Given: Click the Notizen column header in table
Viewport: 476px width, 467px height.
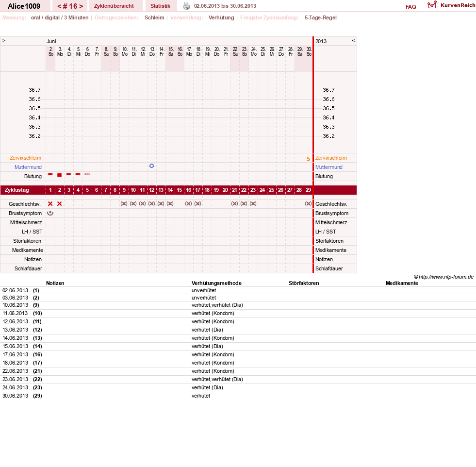Looking at the screenshot, I should [x=55, y=284].
